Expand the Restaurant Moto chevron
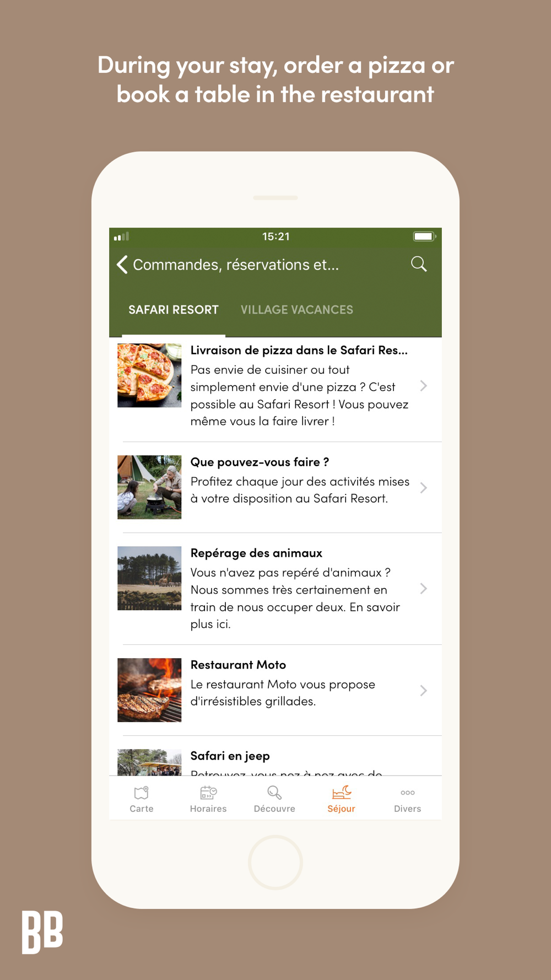The width and height of the screenshot is (551, 980). pos(423,691)
